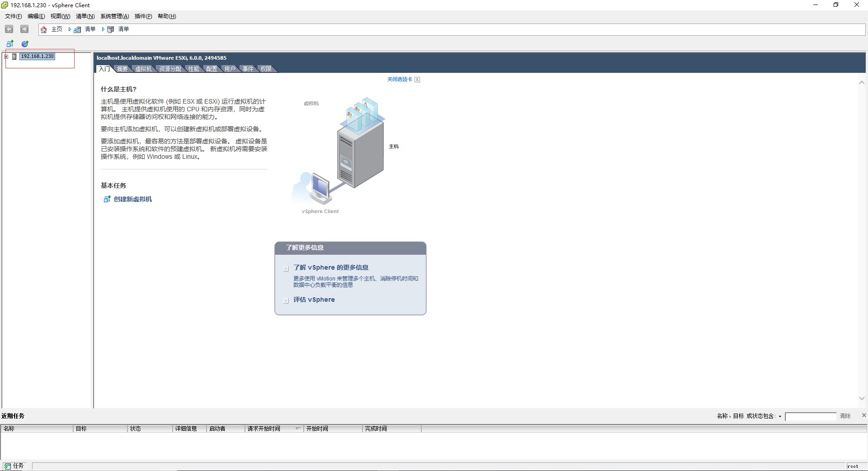Screen dimensions: 868x471
Task: Switch to the 虚拟机 tab
Action: 143,69
